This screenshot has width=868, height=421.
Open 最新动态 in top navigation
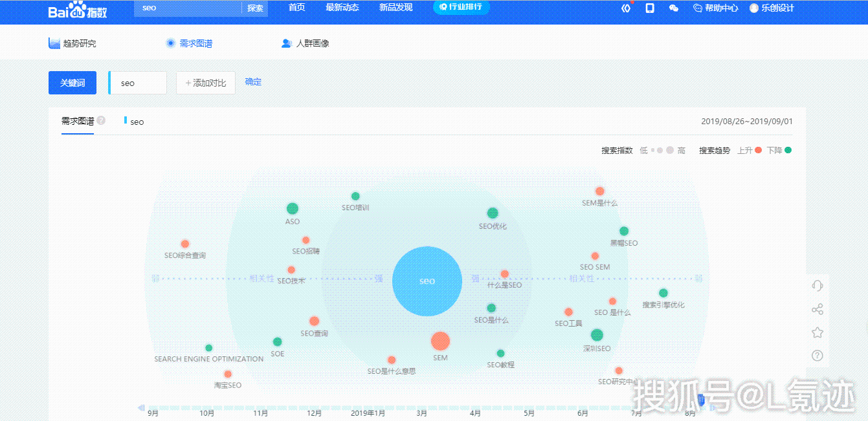tap(342, 8)
